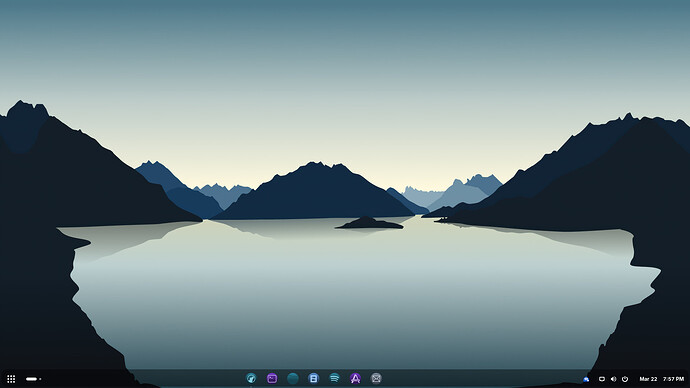Open the workspace switcher pill indicator
The width and height of the screenshot is (690, 388).
(32, 379)
